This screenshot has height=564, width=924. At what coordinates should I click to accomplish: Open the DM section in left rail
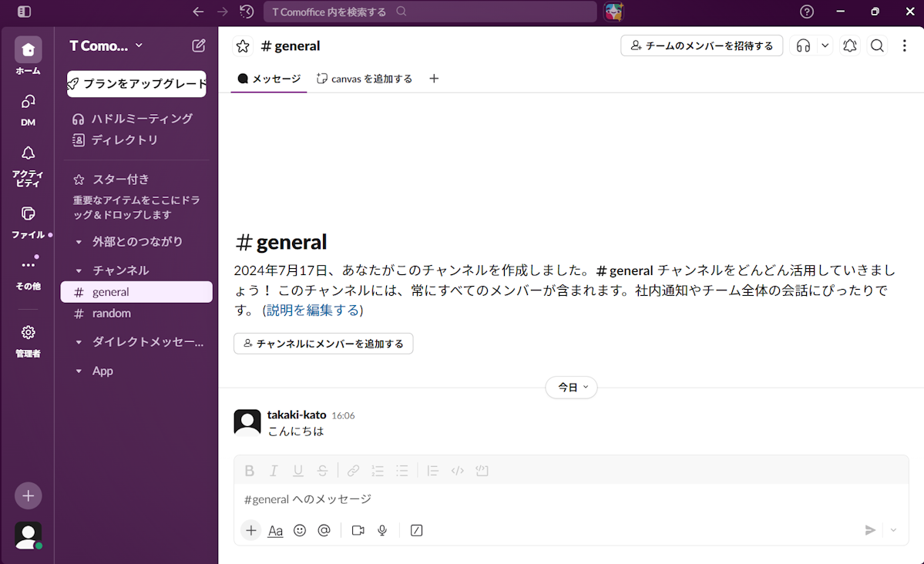click(x=29, y=109)
